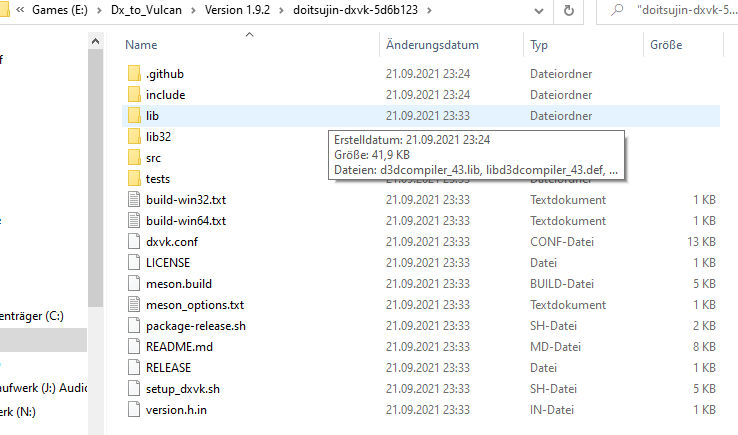
Task: Sort files by Name column
Action: (x=141, y=45)
